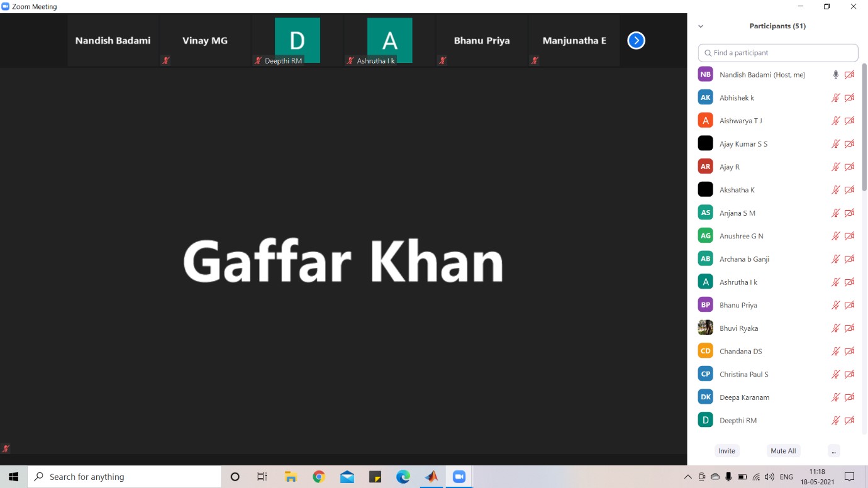Image resolution: width=868 pixels, height=488 pixels.
Task: Open Google Chrome from the taskbar
Action: 319,477
